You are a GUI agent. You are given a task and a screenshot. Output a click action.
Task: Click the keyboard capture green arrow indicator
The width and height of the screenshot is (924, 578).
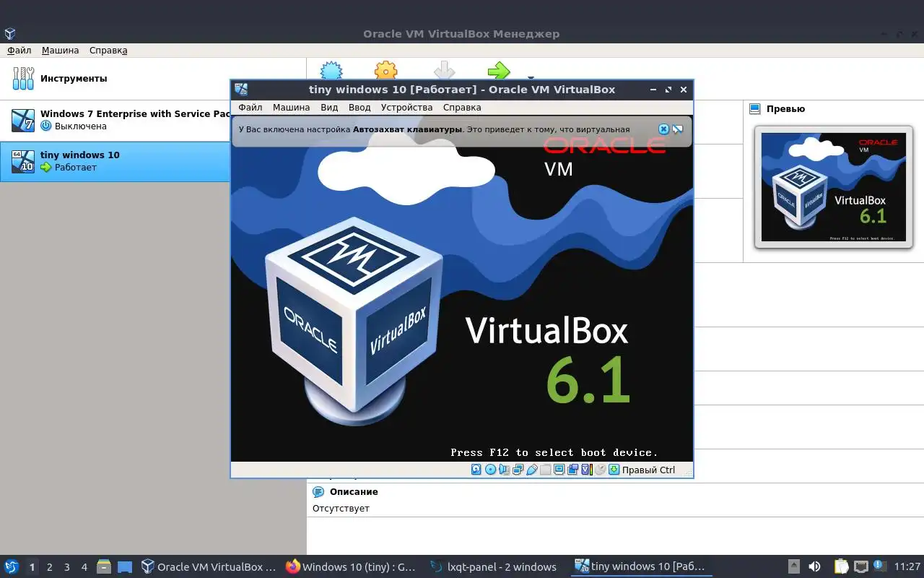(x=614, y=470)
